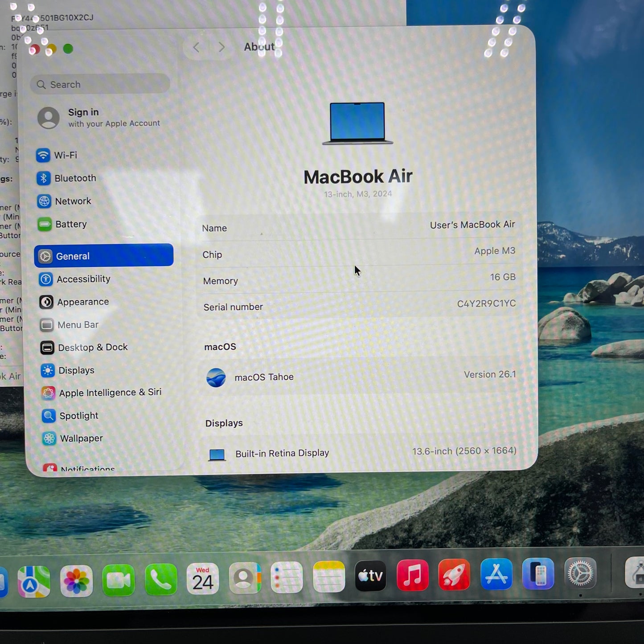
Task: Open Appearance settings
Action: pyautogui.click(x=83, y=302)
